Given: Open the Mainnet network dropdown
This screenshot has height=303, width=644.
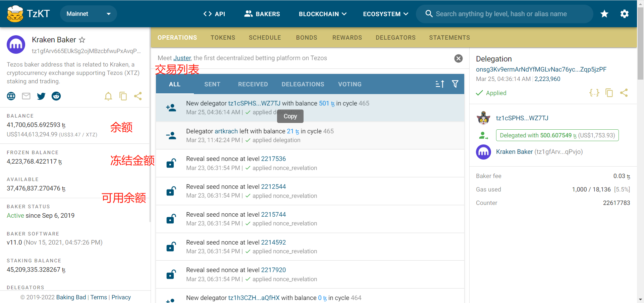Looking at the screenshot, I should point(89,14).
